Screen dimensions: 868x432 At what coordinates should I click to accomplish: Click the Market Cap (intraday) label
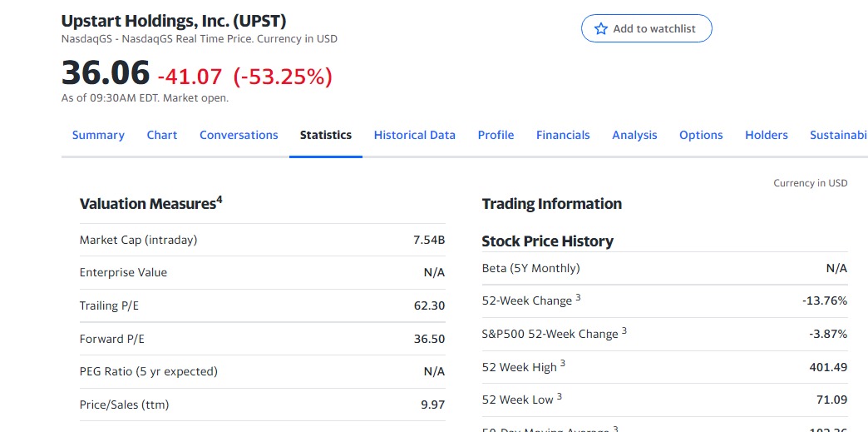click(x=138, y=240)
